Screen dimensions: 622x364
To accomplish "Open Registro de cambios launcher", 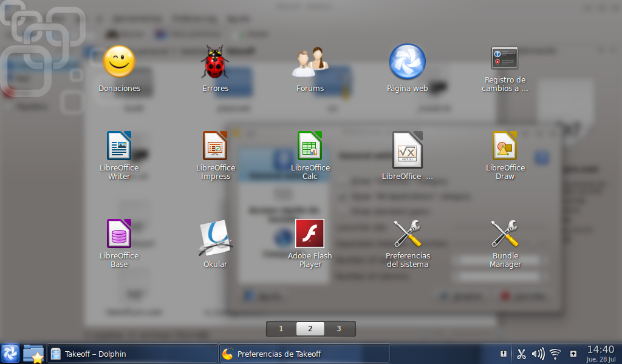I will point(505,58).
